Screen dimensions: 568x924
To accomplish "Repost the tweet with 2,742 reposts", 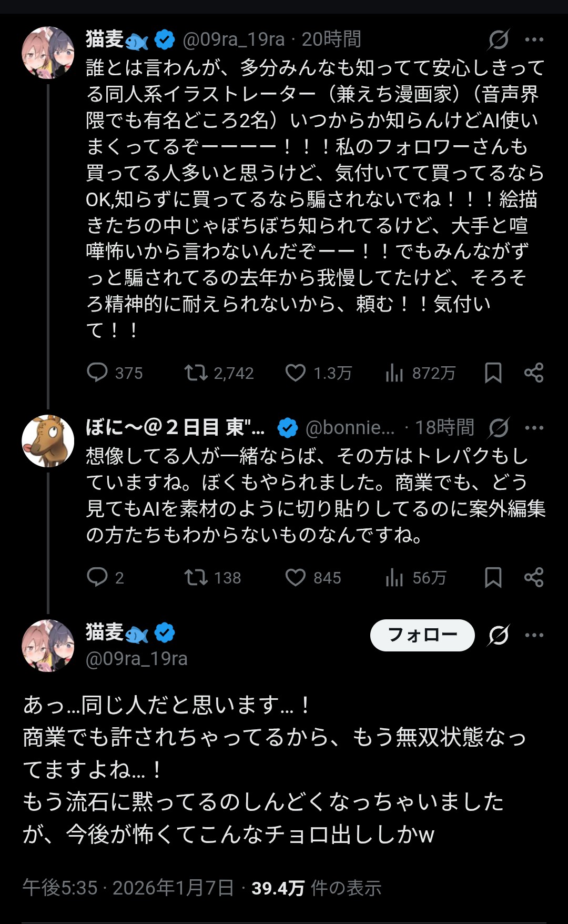I will 196,373.
